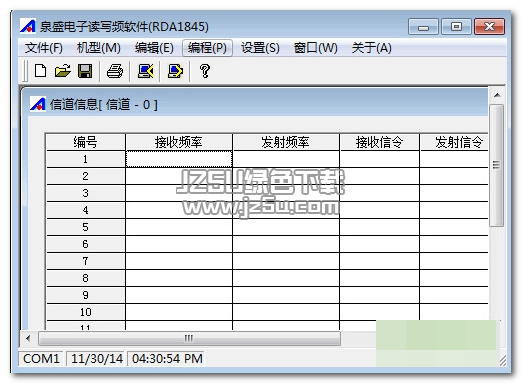This screenshot has height=384, width=522.
Task: Select the row 5 发射频率 cell
Action: (x=286, y=227)
